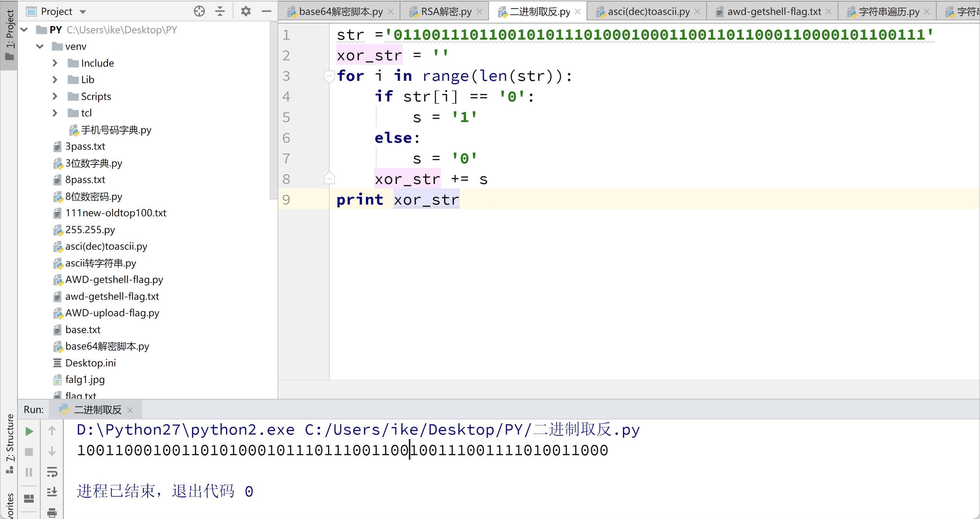This screenshot has width=980, height=519.
Task: Collapse all nodes in Project tree
Action: (220, 11)
